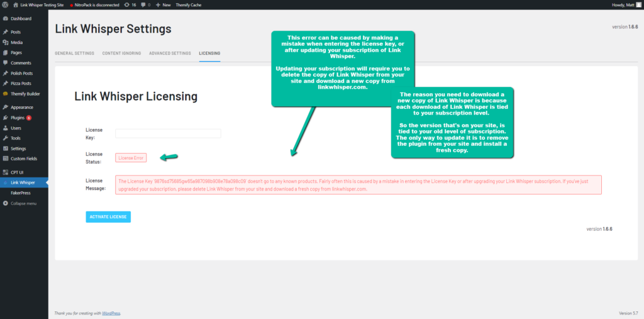This screenshot has width=644, height=319.
Task: Open General Settings tab
Action: pyautogui.click(x=74, y=53)
